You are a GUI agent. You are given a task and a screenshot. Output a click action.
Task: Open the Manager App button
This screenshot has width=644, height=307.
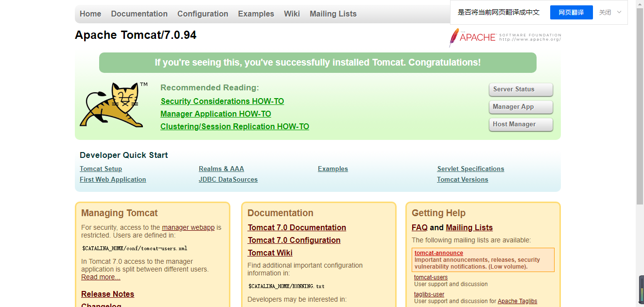click(x=521, y=107)
